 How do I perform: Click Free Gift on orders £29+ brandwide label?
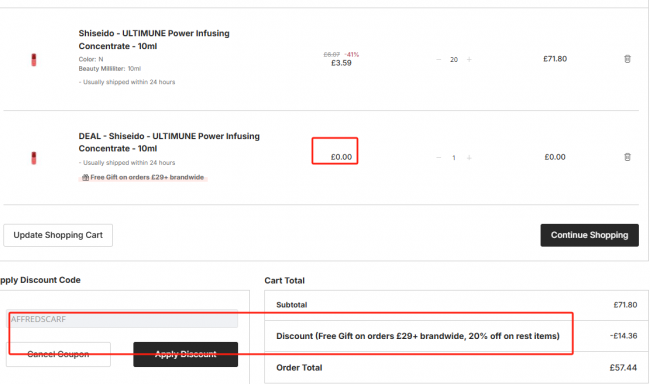pos(147,177)
